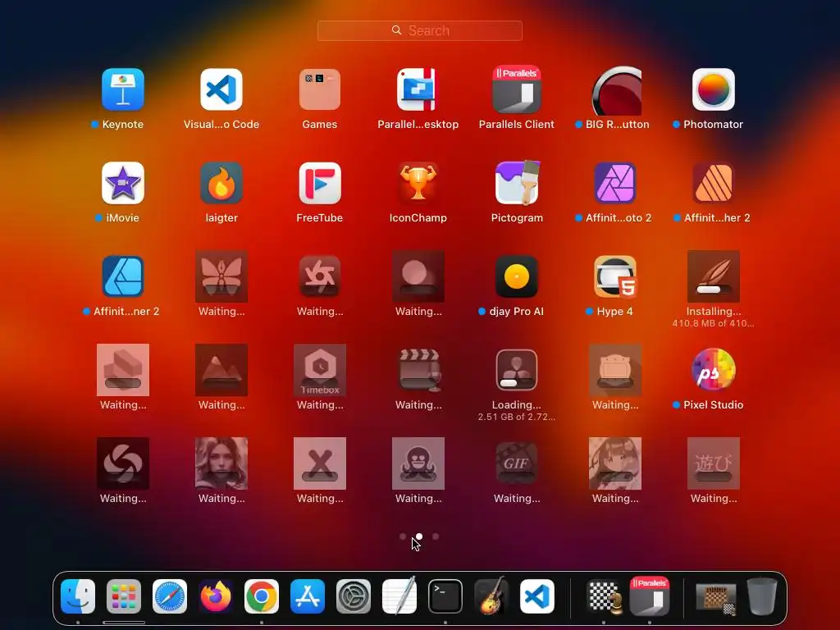Click the waiting clapperboard app icon
This screenshot has width=840, height=630.
click(419, 370)
